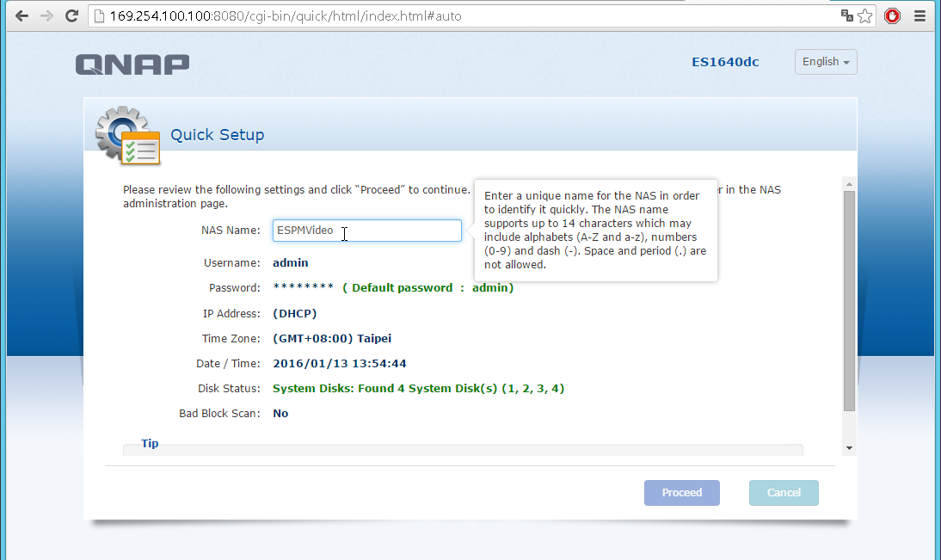Open the translate page icon
941x560 pixels.
click(847, 15)
